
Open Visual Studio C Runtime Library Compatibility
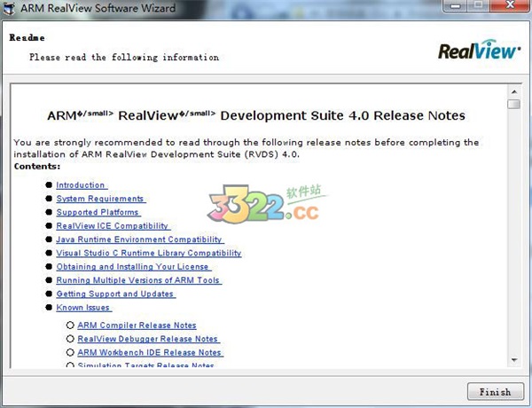point(149,253)
